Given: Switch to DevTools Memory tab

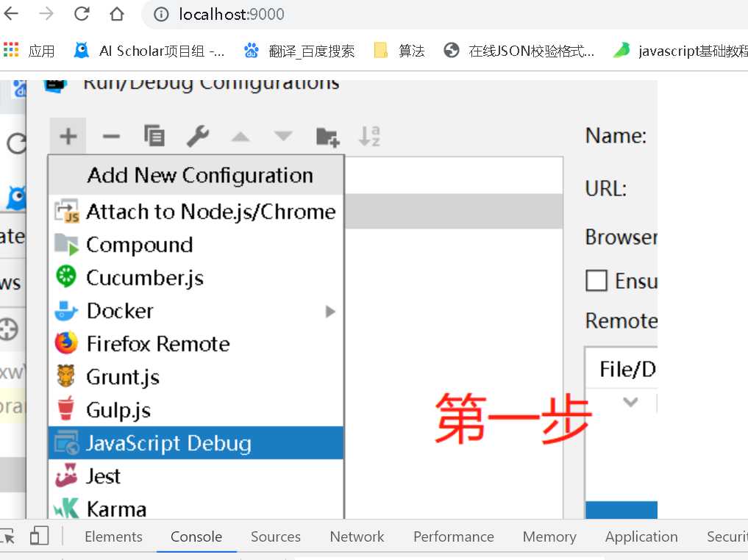Looking at the screenshot, I should click(549, 536).
